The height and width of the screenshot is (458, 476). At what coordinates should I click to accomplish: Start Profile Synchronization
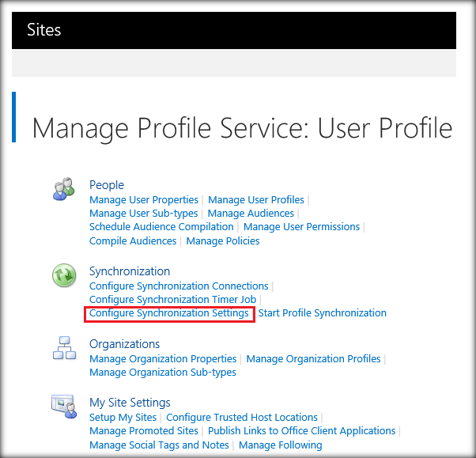tap(322, 313)
